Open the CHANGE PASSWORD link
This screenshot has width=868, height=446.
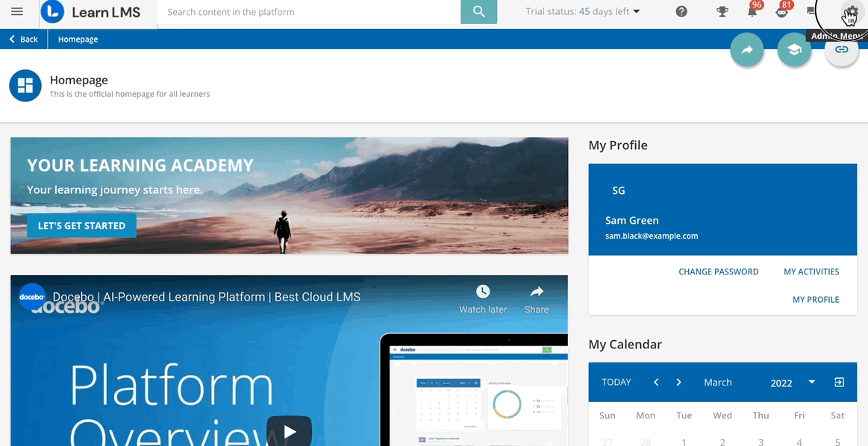pos(718,272)
